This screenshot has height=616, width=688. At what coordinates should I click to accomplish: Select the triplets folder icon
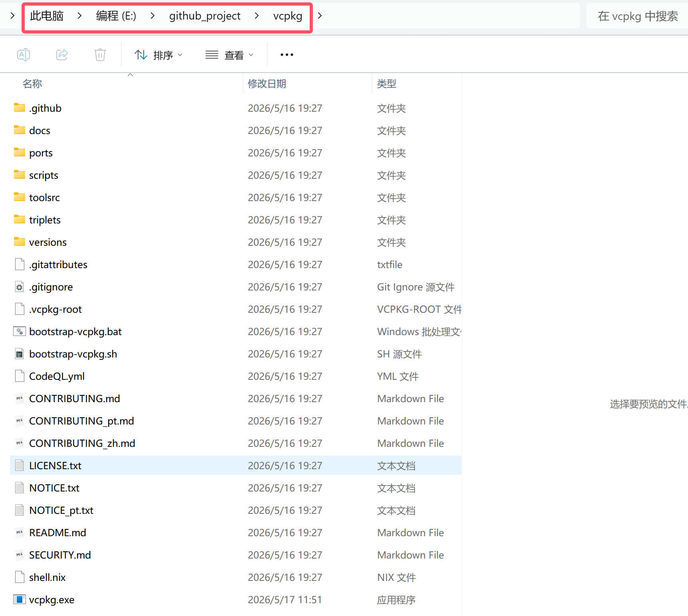pyautogui.click(x=20, y=219)
